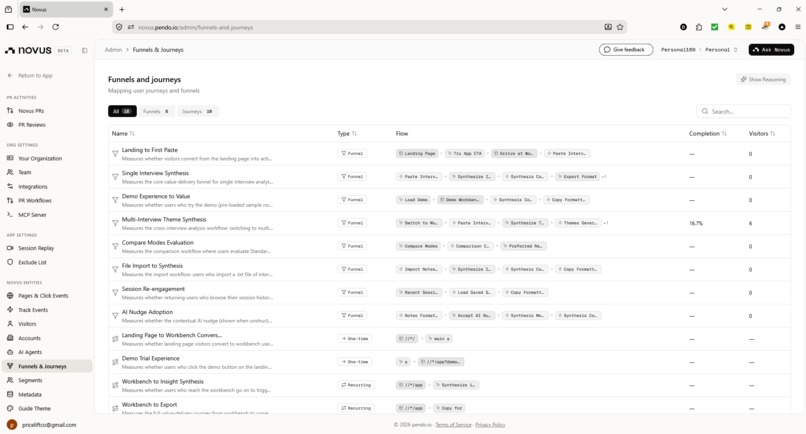Click Landing Page flow step chip

(x=417, y=153)
